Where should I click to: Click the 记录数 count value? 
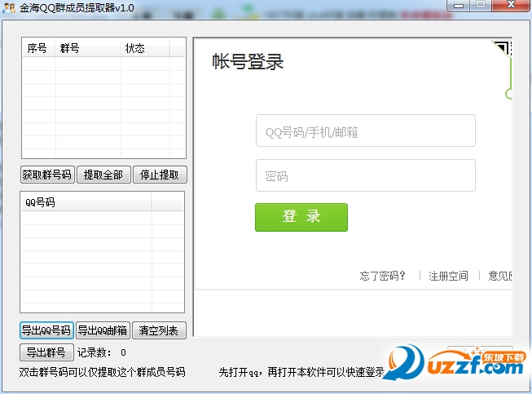coord(123,352)
